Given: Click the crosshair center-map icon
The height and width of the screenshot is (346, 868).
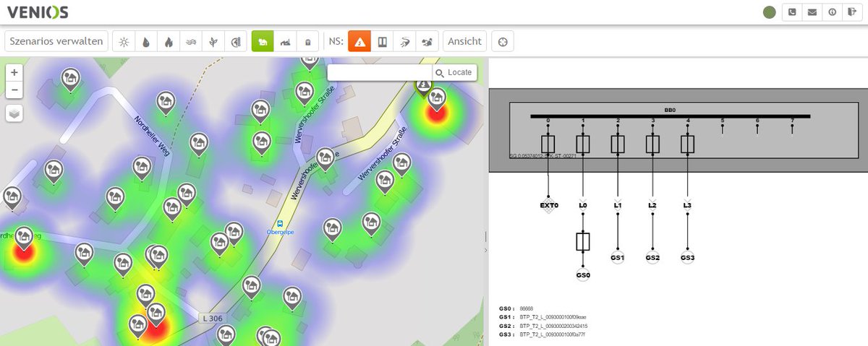Looking at the screenshot, I should [x=503, y=41].
